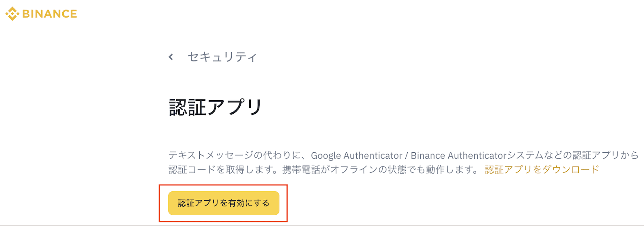The image size is (644, 226).
Task: Return to the セキュリティ page label
Action: click(222, 57)
